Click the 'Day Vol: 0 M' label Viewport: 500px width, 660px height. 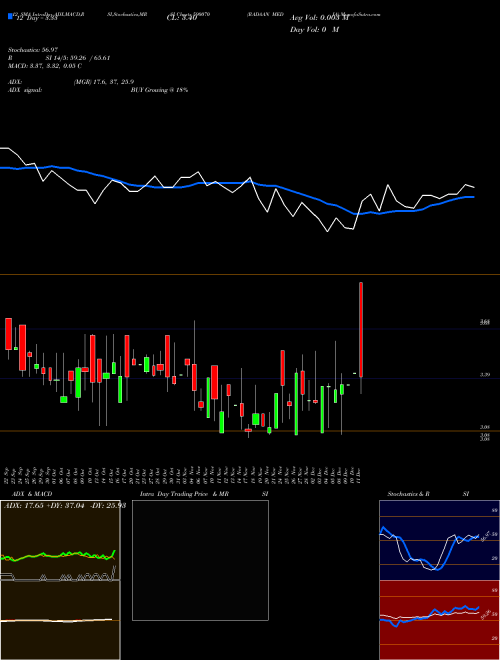tap(314, 29)
